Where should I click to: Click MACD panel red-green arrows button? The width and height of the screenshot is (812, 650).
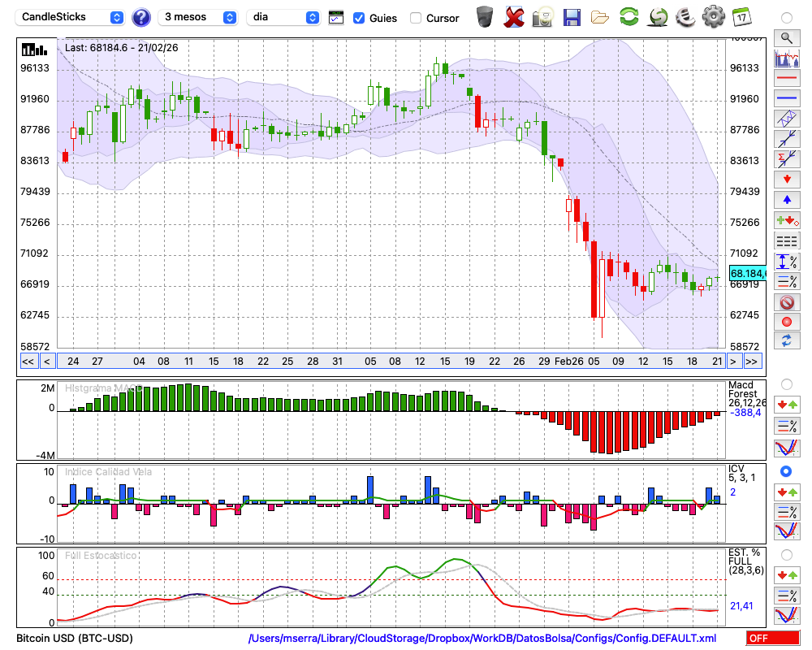point(787,405)
